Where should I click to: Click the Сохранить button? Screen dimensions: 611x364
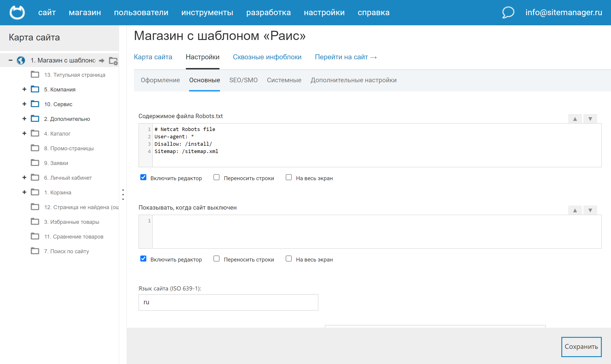[x=581, y=347]
